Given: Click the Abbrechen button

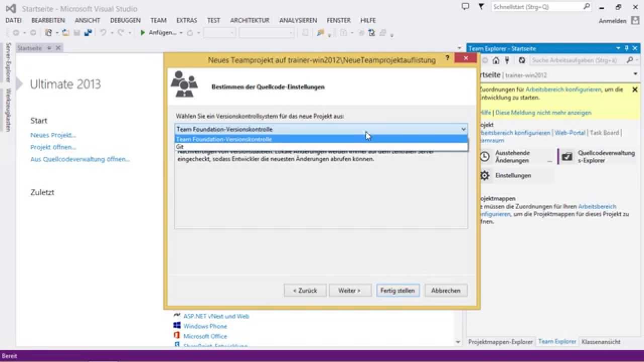Looking at the screenshot, I should click(x=446, y=291).
